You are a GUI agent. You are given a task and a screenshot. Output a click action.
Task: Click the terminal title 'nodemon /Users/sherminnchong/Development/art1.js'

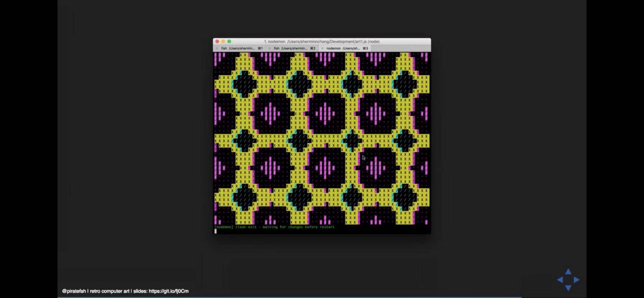point(322,41)
